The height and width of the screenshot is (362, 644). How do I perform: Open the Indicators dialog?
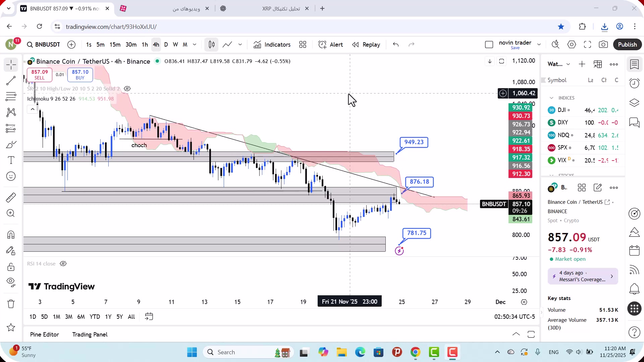(x=272, y=45)
